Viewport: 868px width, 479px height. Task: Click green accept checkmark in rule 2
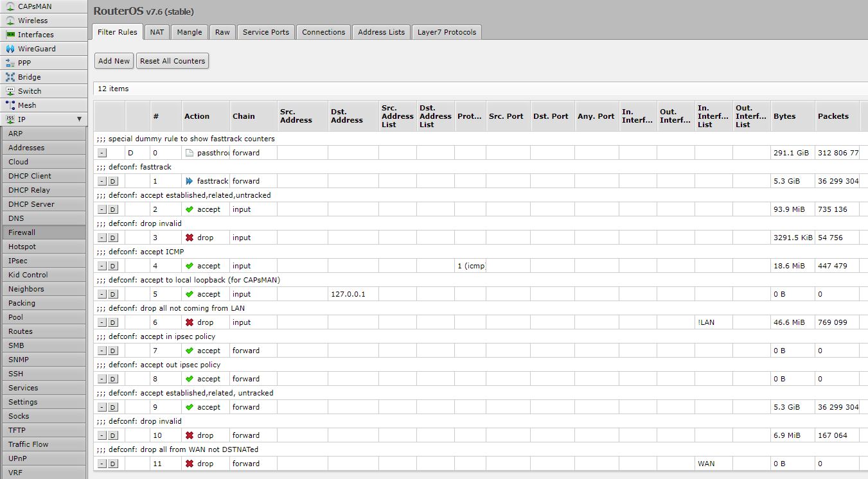[190, 209]
